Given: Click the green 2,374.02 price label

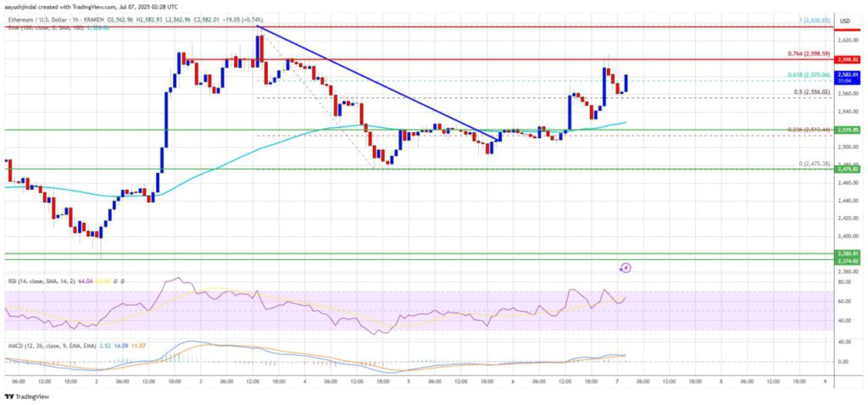Looking at the screenshot, I should pos(849,259).
